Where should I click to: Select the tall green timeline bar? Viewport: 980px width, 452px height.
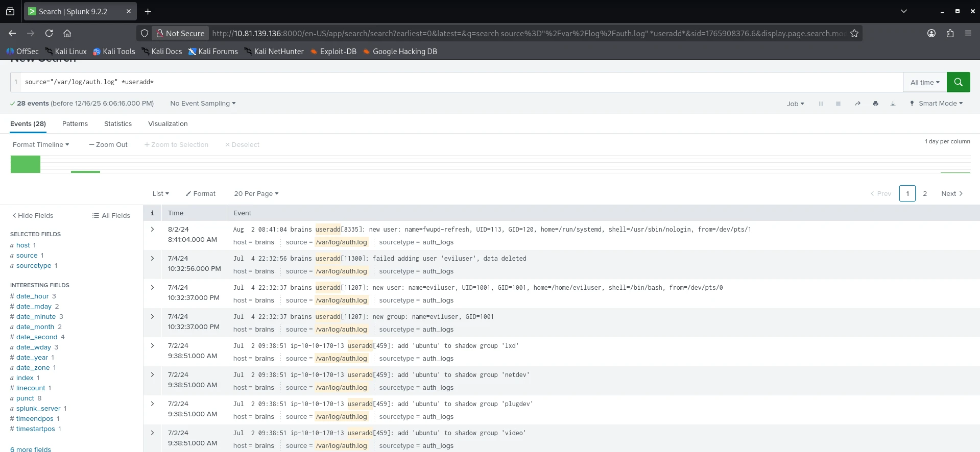point(26,164)
